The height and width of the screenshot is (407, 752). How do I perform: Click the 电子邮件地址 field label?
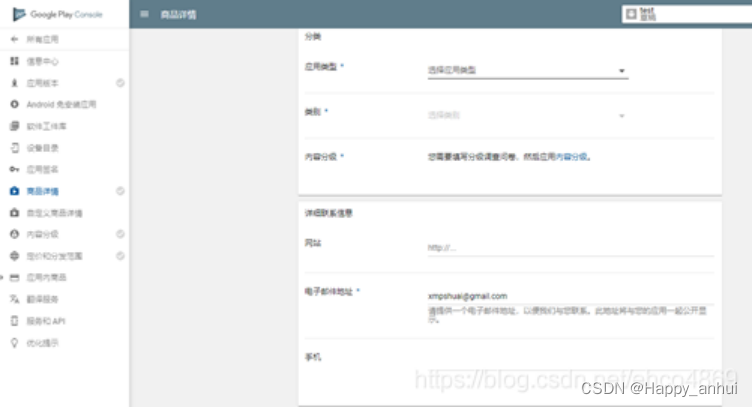click(x=329, y=291)
